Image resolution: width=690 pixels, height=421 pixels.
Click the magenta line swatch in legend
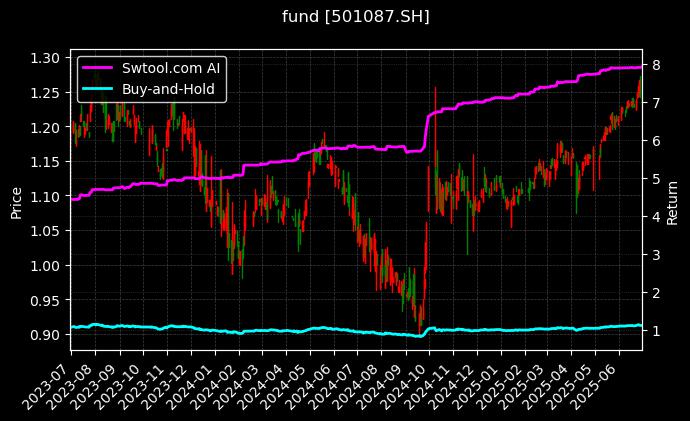99,69
